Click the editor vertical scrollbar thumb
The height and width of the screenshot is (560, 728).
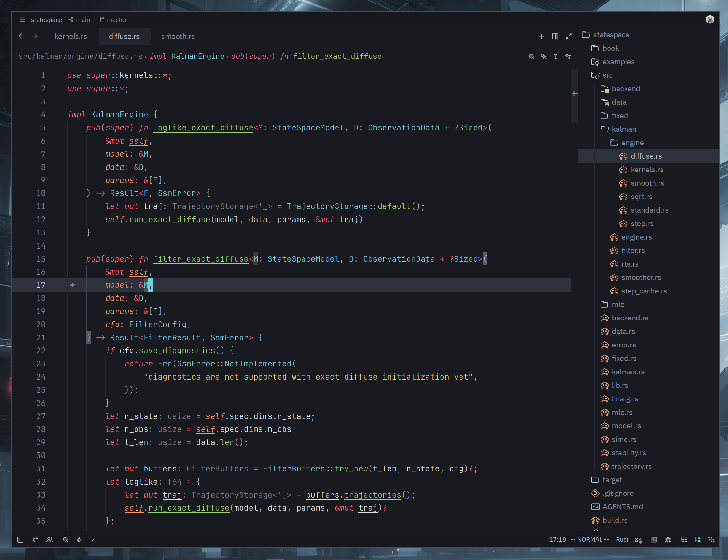pyautogui.click(x=574, y=96)
